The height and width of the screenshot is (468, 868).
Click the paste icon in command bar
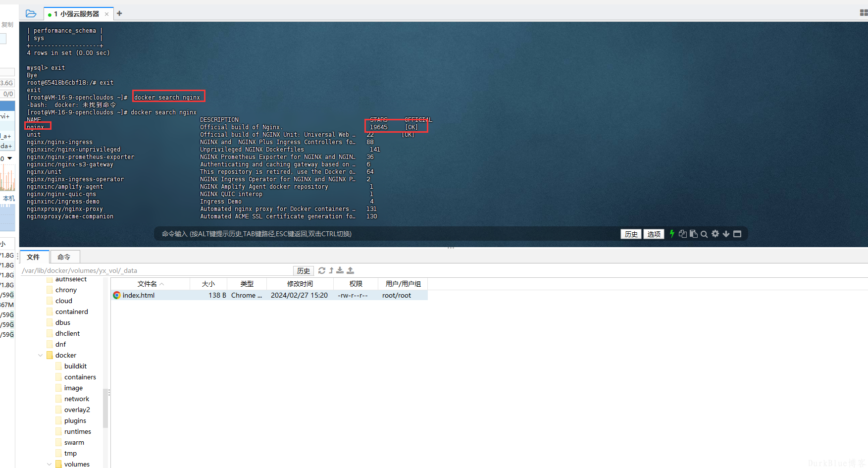(694, 234)
